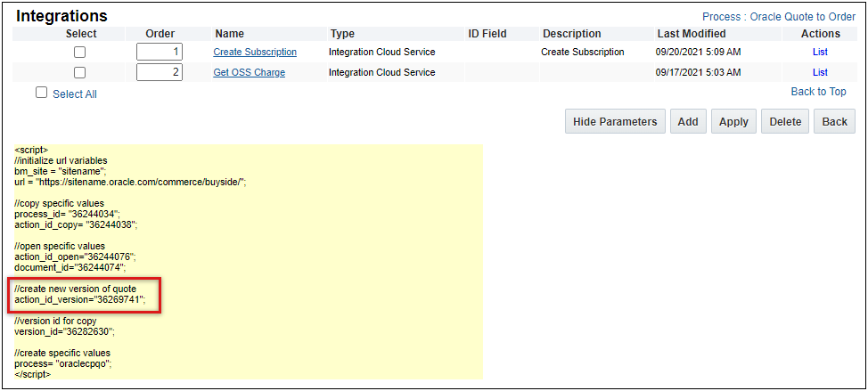The width and height of the screenshot is (868, 391).
Task: Open the Get OSS Charge integration link
Action: [x=249, y=73]
